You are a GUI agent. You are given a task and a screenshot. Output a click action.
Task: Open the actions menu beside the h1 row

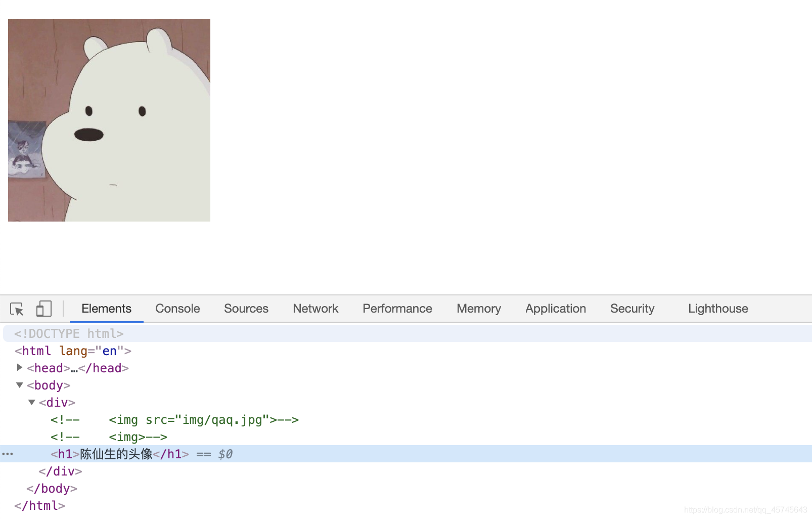click(8, 454)
